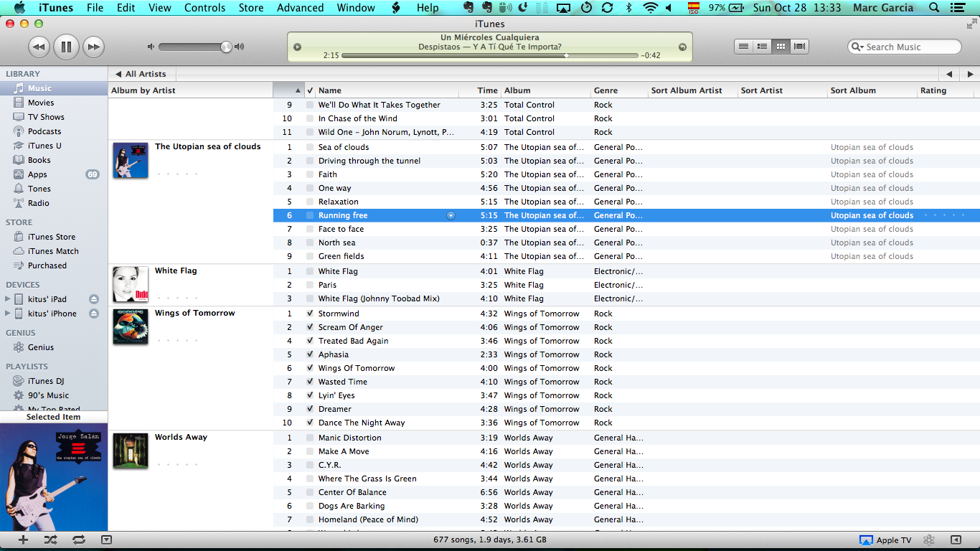The image size is (980, 551).
Task: Open the Advanced menu
Action: [300, 8]
